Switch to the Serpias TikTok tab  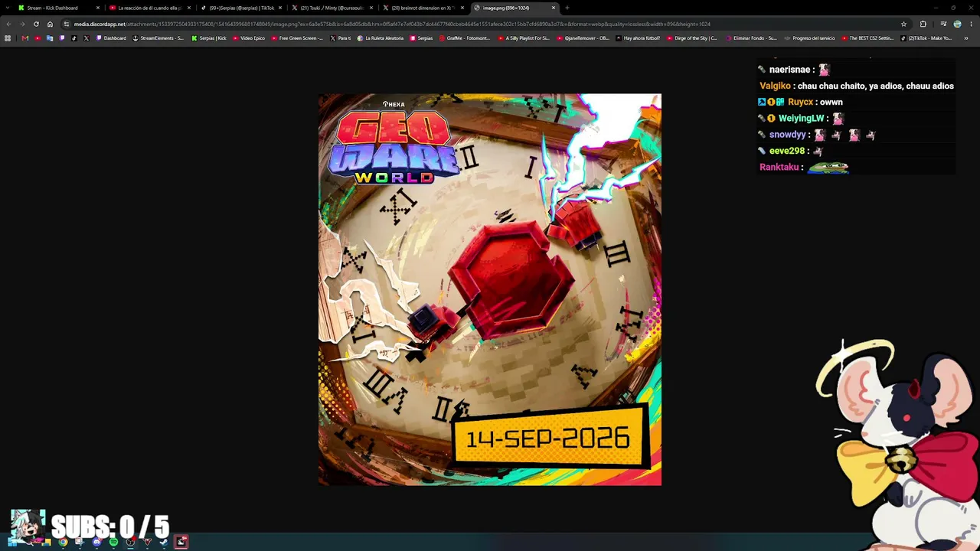[x=240, y=8]
